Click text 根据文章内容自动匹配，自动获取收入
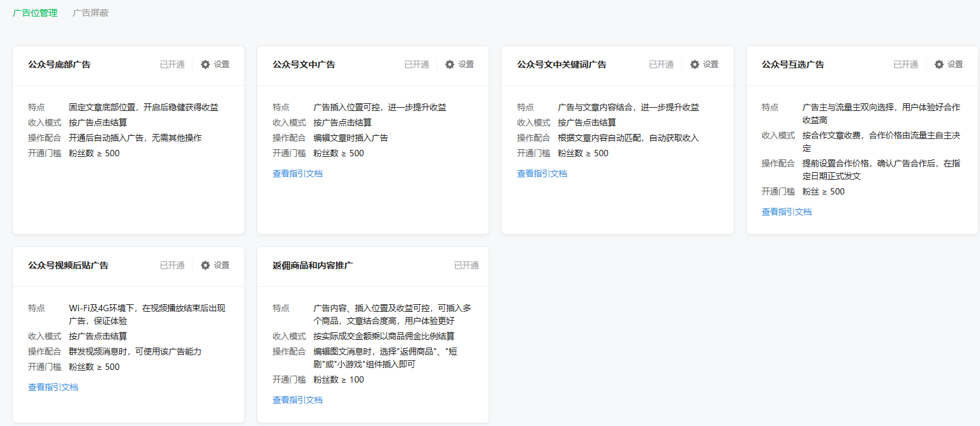This screenshot has width=980, height=426. click(x=628, y=138)
